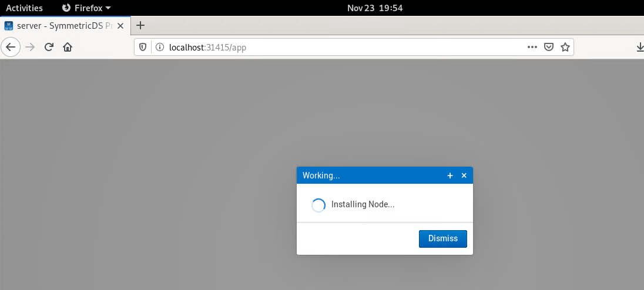Maximize the Working dialog with plus icon
This screenshot has width=644, height=290.
pyautogui.click(x=450, y=176)
